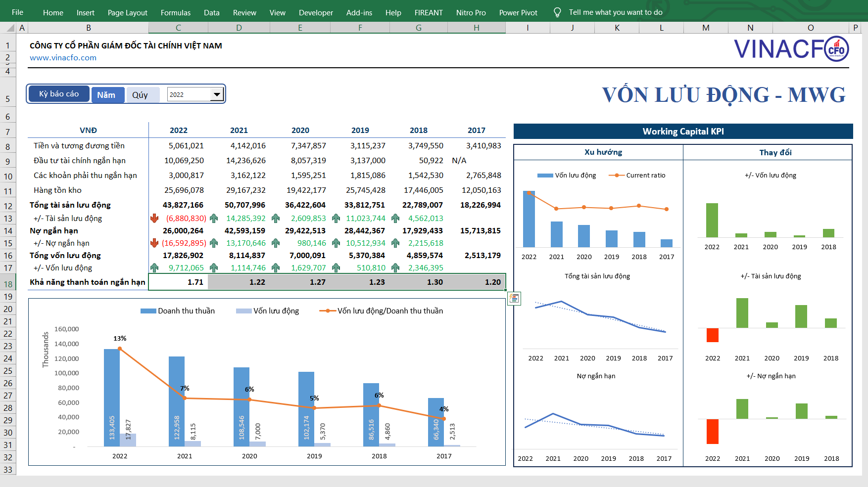The width and height of the screenshot is (868, 487).
Task: Open the Help tab
Action: (393, 12)
